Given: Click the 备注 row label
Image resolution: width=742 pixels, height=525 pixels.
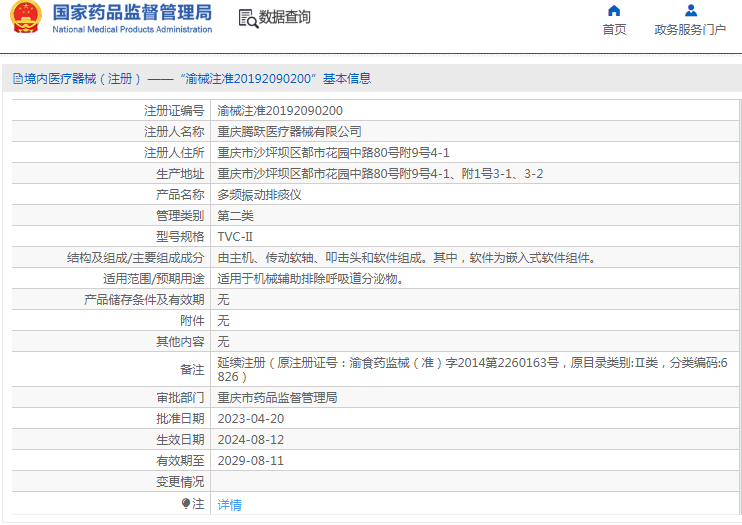Looking at the screenshot, I should [x=192, y=370].
